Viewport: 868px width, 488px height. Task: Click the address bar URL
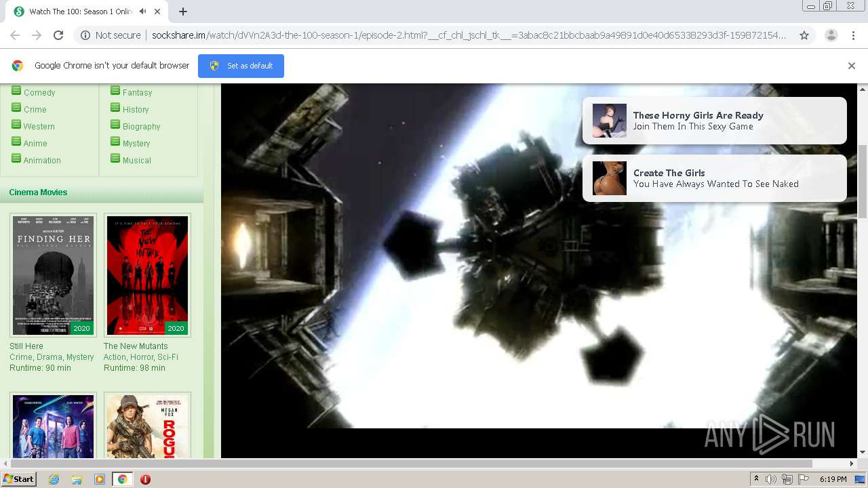pyautogui.click(x=468, y=35)
